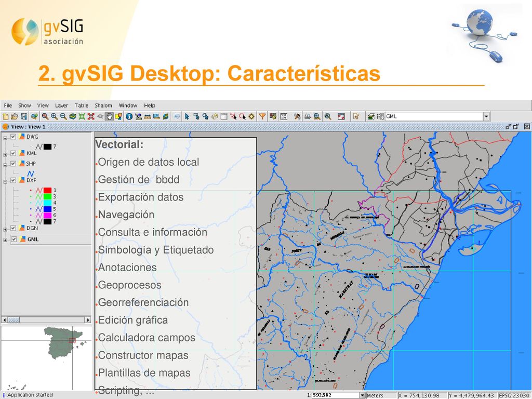Click the Spain locator overview map
This screenshot has width=532, height=399.
tap(46, 358)
